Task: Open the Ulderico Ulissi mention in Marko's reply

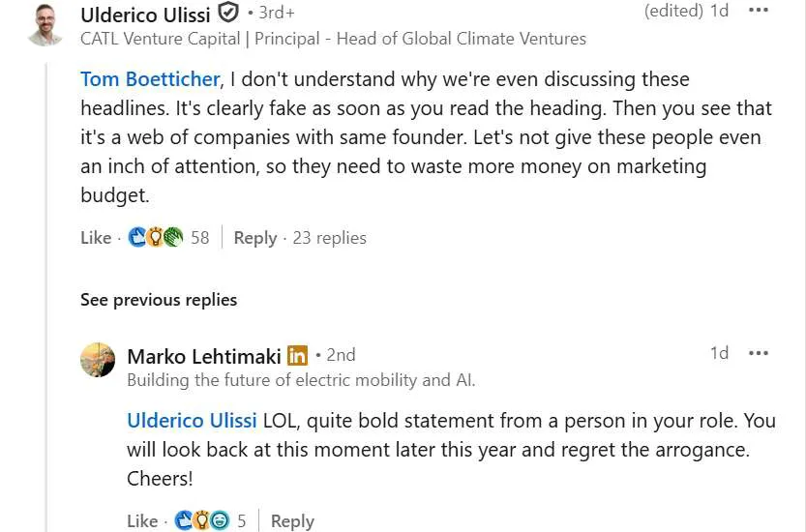Action: pos(192,422)
